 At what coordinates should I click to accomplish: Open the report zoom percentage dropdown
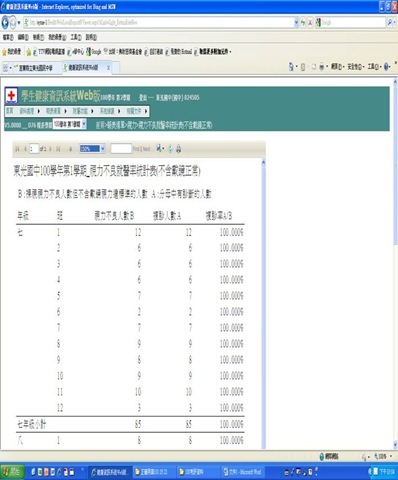[92, 149]
